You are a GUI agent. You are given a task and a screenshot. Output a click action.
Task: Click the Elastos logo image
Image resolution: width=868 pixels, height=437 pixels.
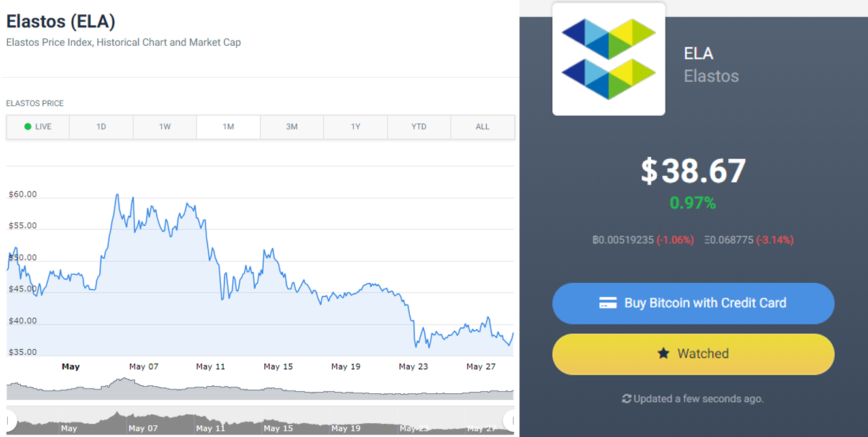tap(608, 59)
